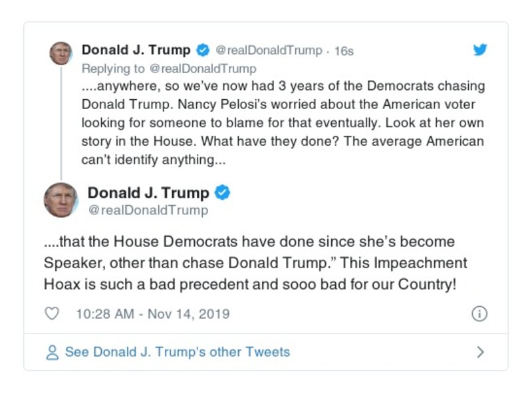This screenshot has width=532, height=404.
Task: Like the tweet with heart icon
Action: pos(51,314)
